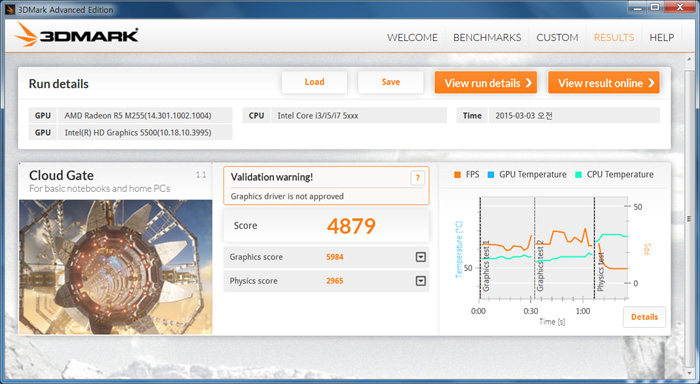
Task: Click the 3DMark app icon in title bar
Action: pyautogui.click(x=10, y=9)
